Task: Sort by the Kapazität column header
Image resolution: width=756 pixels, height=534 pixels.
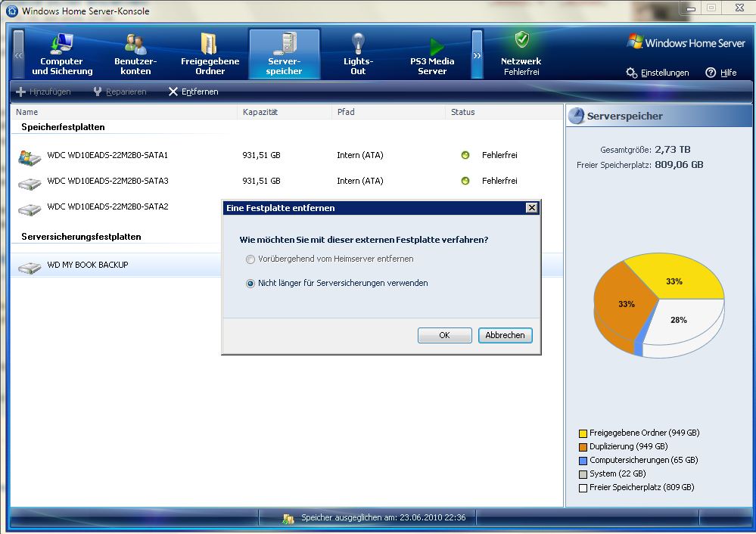Action: [284, 112]
